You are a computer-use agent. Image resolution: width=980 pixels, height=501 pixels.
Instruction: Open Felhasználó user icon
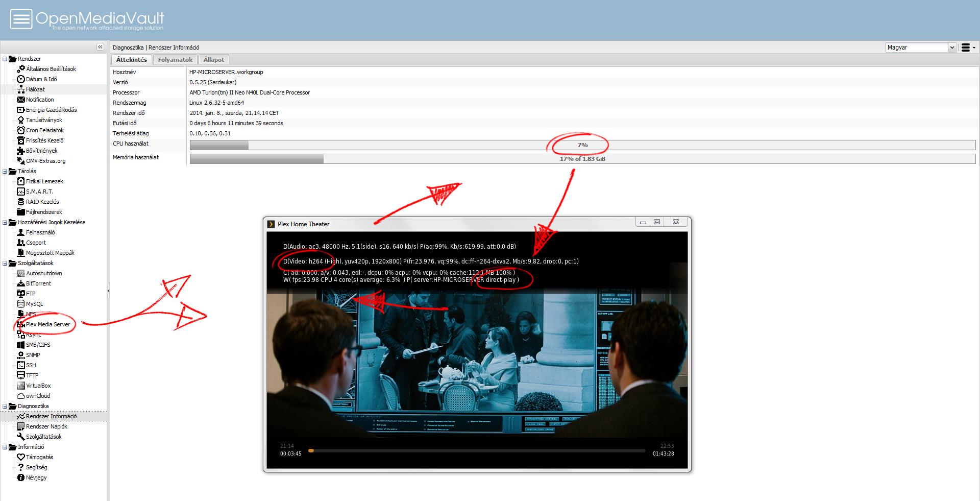click(x=21, y=232)
